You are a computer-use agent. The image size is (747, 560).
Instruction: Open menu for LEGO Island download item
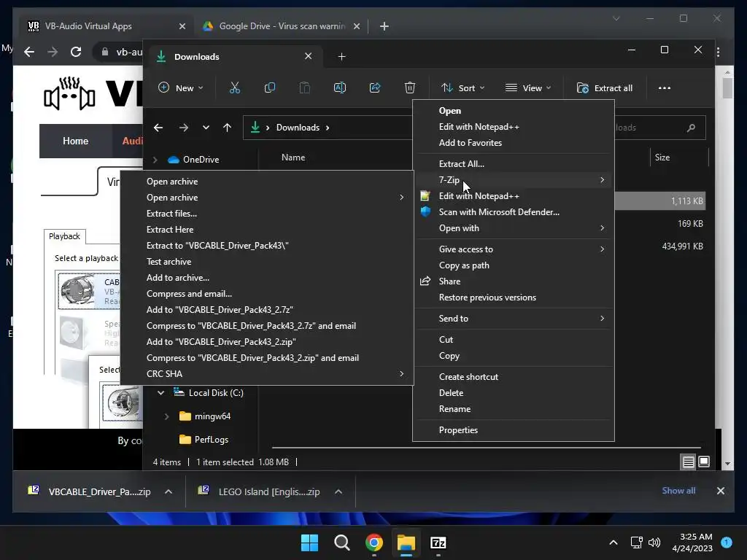(338, 492)
